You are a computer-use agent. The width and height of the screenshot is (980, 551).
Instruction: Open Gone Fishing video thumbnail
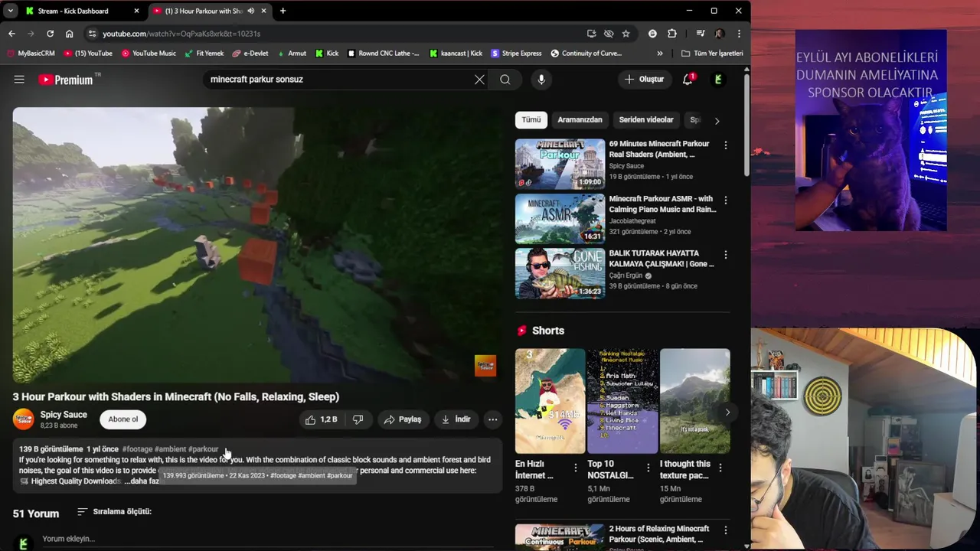click(560, 273)
